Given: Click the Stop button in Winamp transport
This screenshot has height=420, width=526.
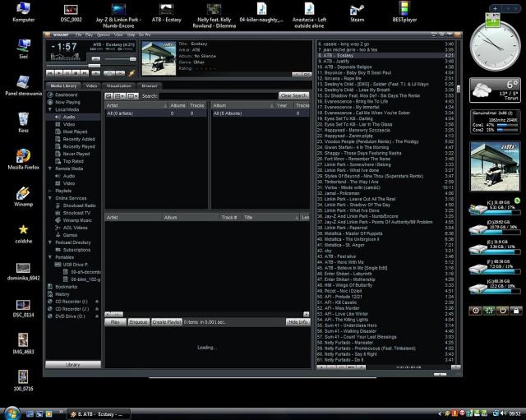Looking at the screenshot, I should pos(76,73).
